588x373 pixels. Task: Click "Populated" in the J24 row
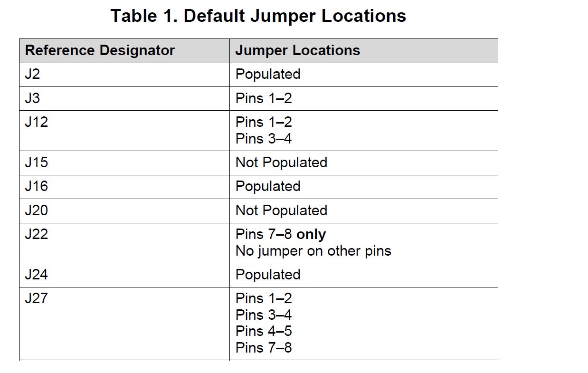268,275
